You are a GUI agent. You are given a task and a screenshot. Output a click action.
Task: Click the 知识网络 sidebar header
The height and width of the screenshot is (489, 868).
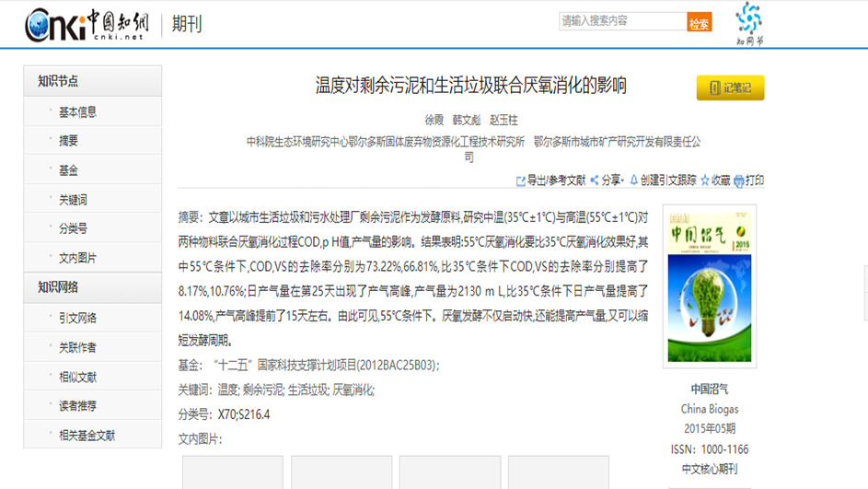tap(92, 287)
